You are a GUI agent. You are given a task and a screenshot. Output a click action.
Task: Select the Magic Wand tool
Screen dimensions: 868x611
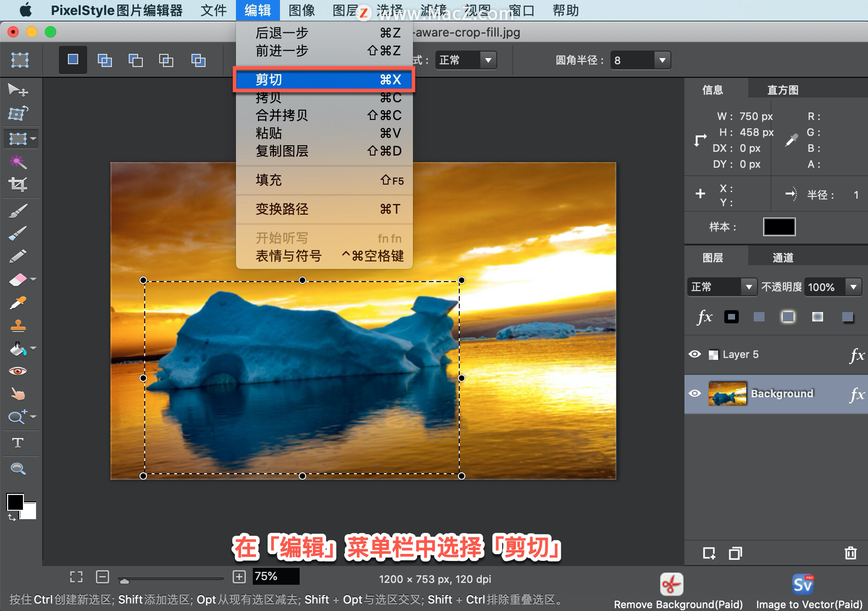18,162
